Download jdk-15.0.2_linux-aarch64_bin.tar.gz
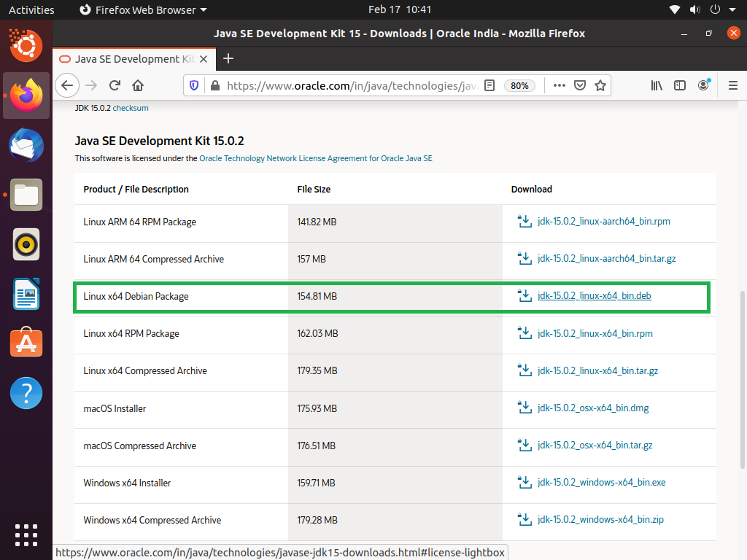Screen dimensions: 747x560 tap(606, 259)
